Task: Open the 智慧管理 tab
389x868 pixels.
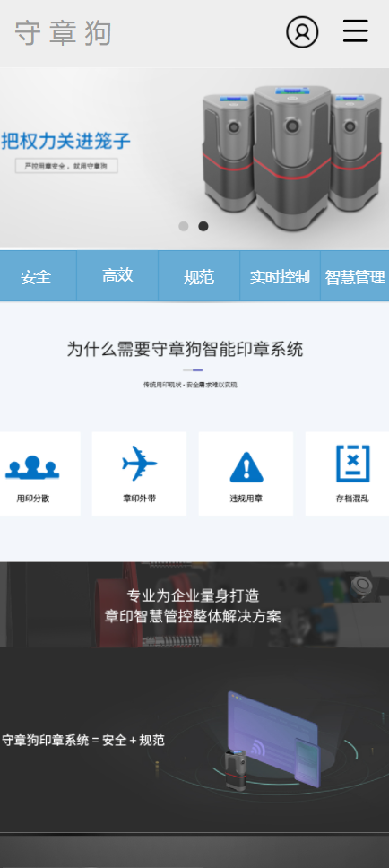Action: [x=355, y=276]
